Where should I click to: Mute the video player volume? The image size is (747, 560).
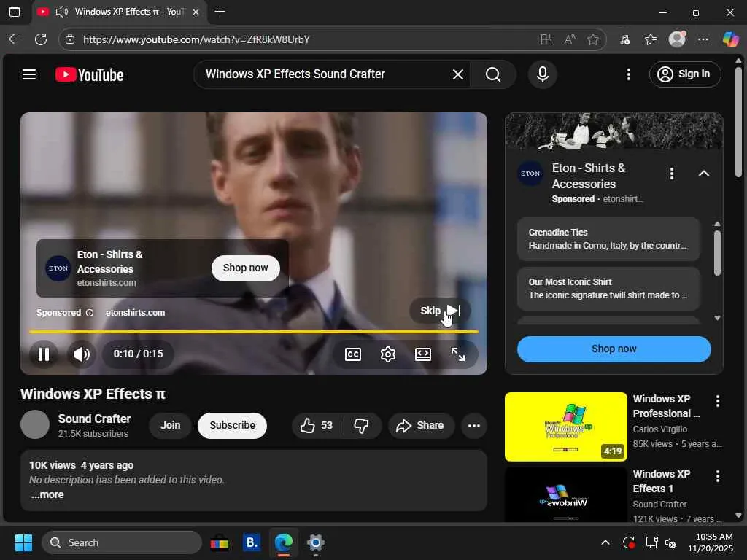point(82,354)
